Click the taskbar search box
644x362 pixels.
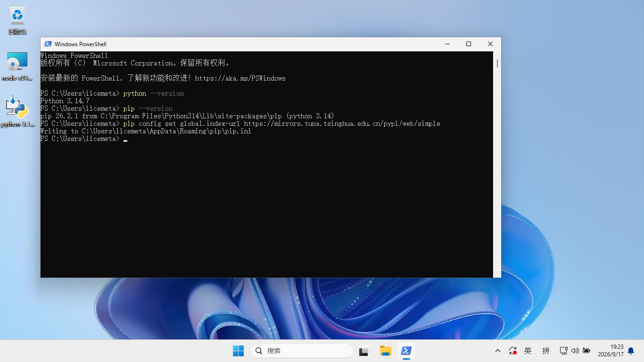[302, 351]
